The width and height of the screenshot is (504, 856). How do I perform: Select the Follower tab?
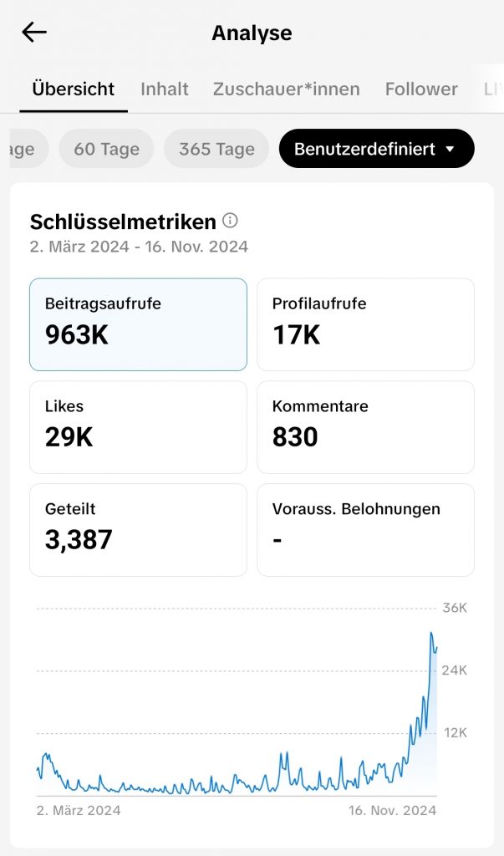(421, 89)
